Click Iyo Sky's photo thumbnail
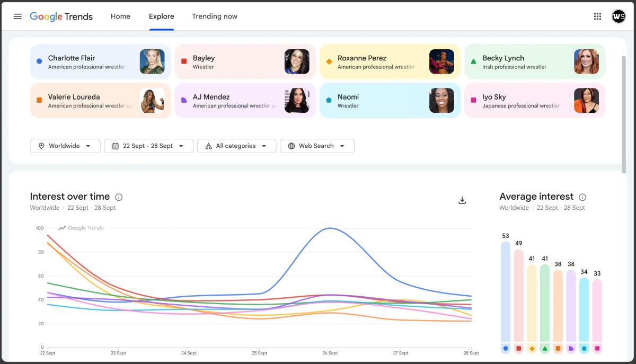The image size is (636, 364). click(586, 100)
